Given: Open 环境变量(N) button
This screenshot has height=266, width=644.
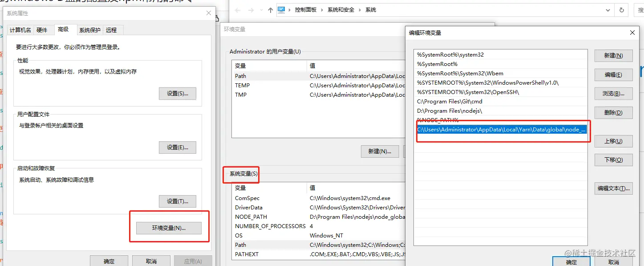Looking at the screenshot, I should pos(169,228).
